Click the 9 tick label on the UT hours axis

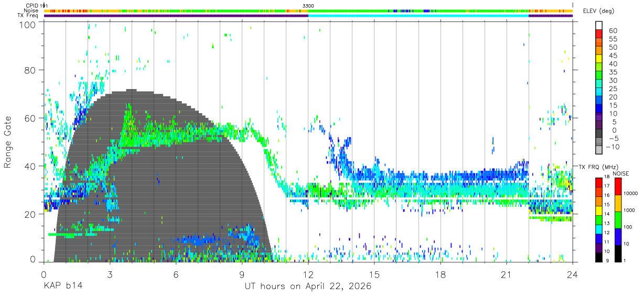242,274
